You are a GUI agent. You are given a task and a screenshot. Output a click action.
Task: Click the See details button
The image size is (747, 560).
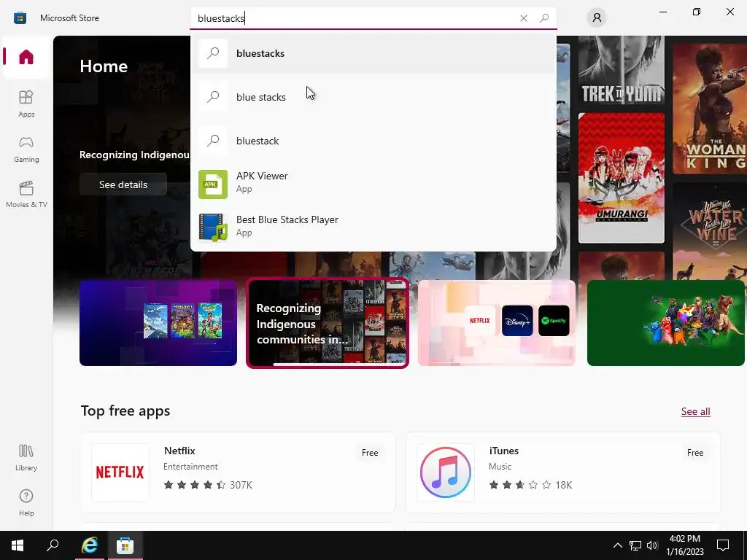click(x=123, y=184)
